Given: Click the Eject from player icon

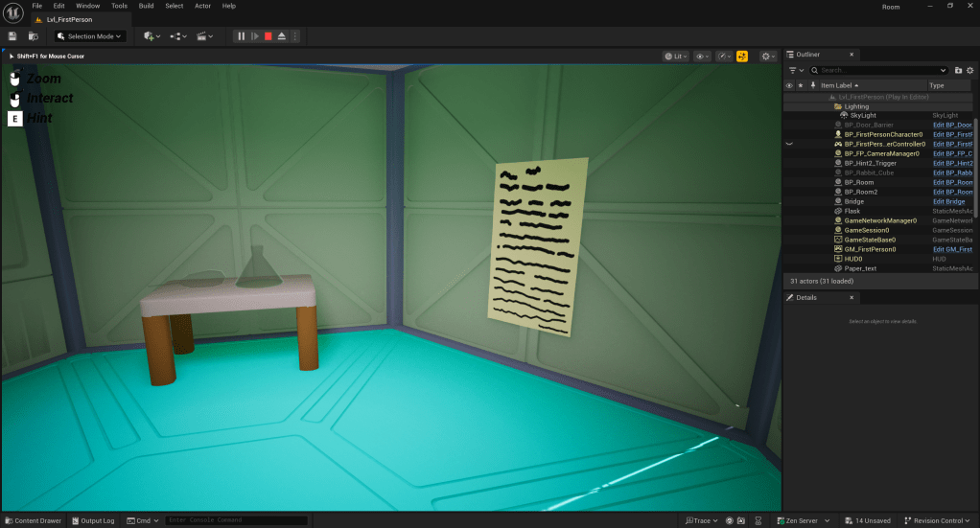Looking at the screenshot, I should point(282,36).
